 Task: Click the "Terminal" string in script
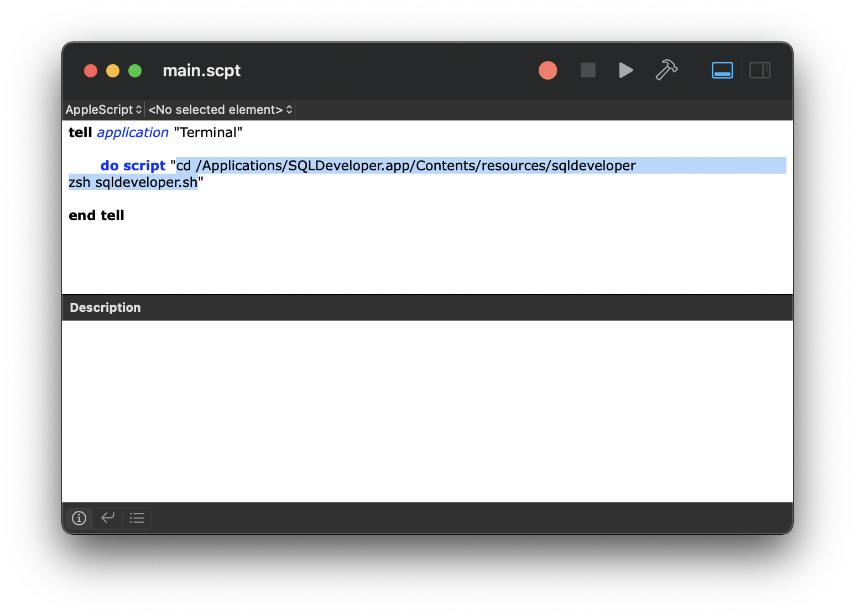(x=208, y=133)
